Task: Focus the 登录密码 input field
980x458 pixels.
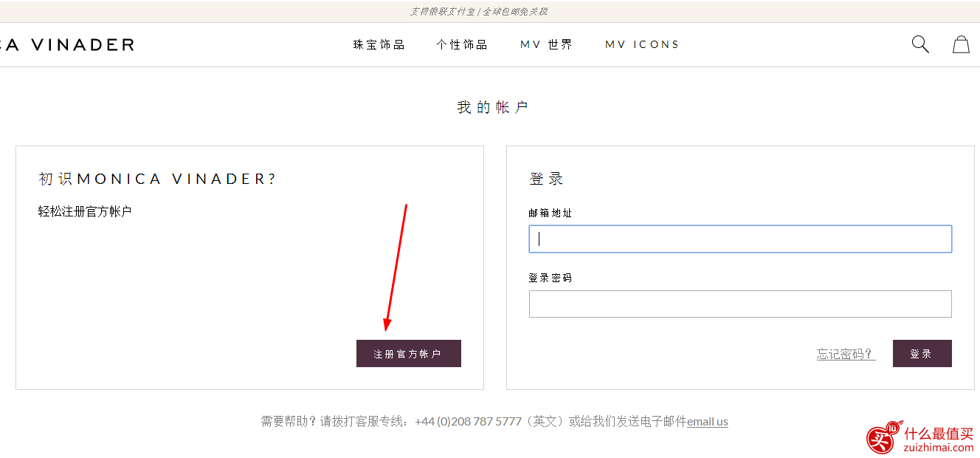Action: coord(740,304)
